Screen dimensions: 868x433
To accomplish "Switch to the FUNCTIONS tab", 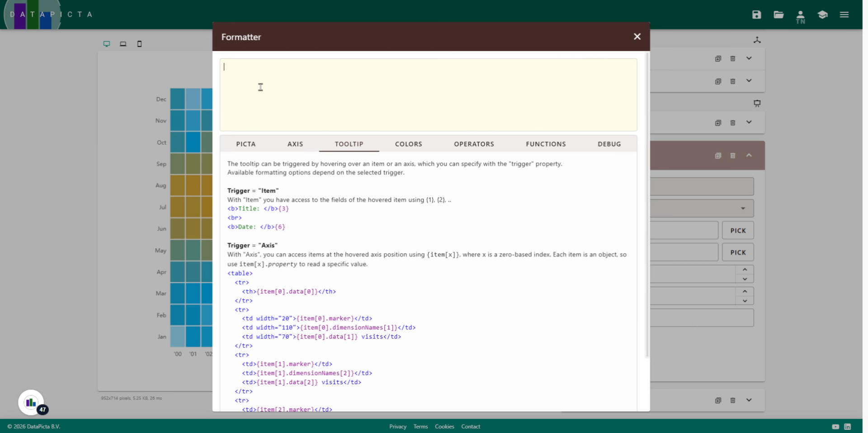I will coord(546,144).
